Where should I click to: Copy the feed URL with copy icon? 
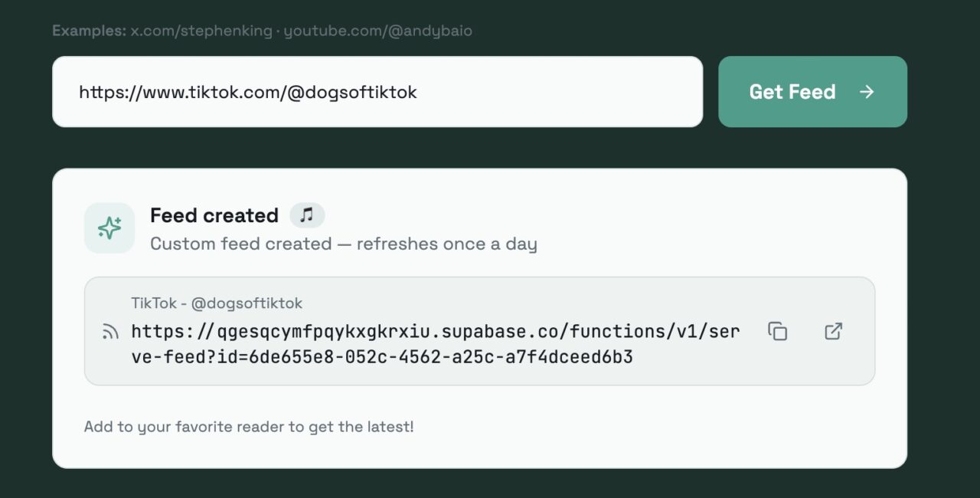click(x=777, y=331)
